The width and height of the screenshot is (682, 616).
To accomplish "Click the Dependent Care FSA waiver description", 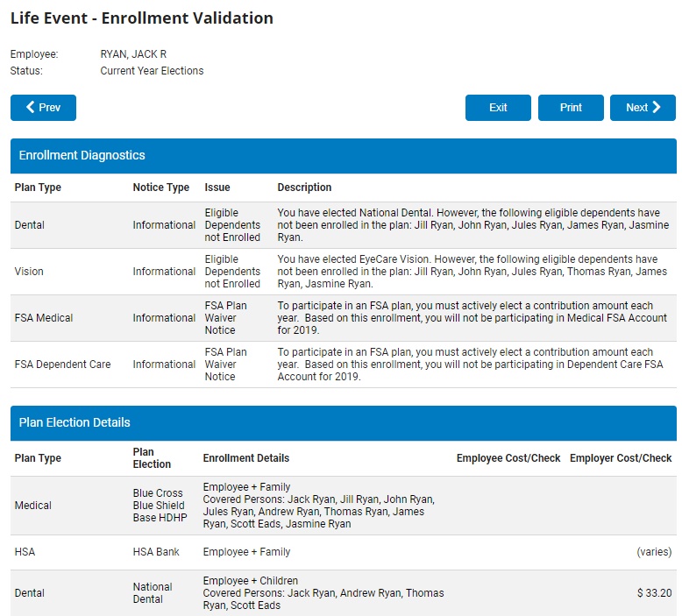I will pyautogui.click(x=472, y=365).
